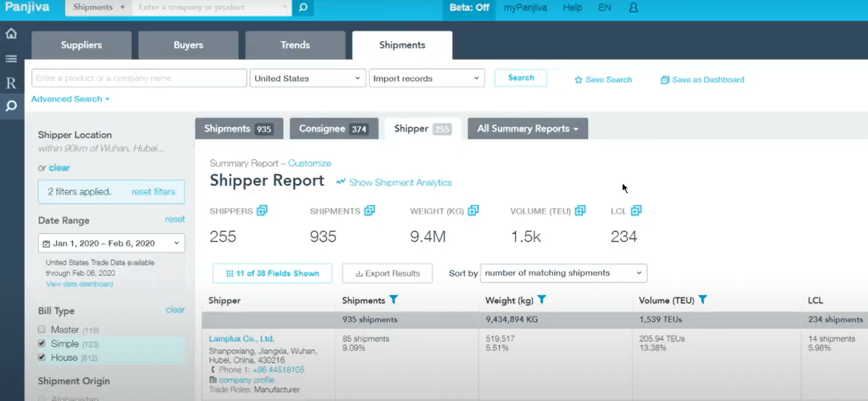Open myPanjiva menu
The width and height of the screenshot is (868, 401).
(525, 7)
